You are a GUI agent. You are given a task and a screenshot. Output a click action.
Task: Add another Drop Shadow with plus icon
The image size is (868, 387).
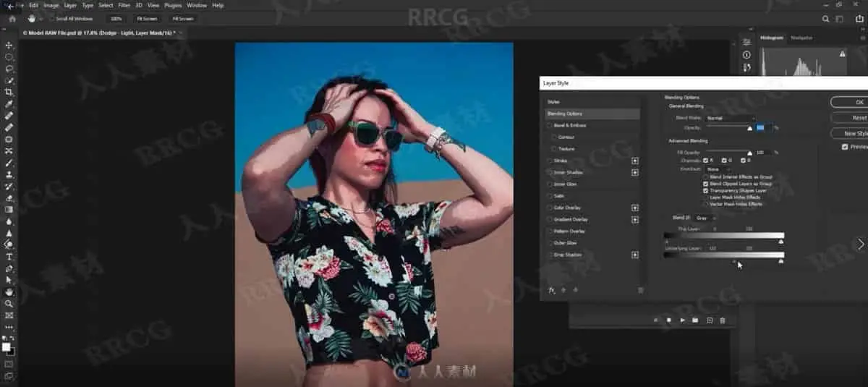tap(635, 255)
